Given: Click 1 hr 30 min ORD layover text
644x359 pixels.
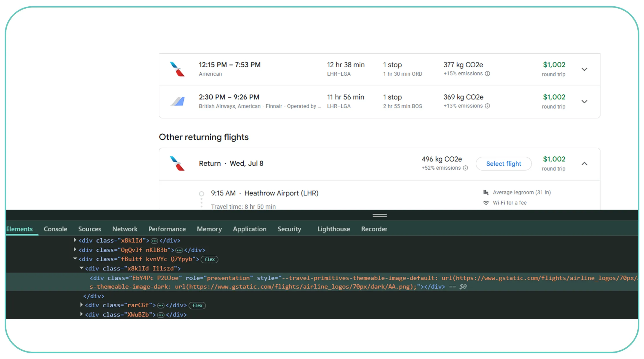Looking at the screenshot, I should 403,74.
